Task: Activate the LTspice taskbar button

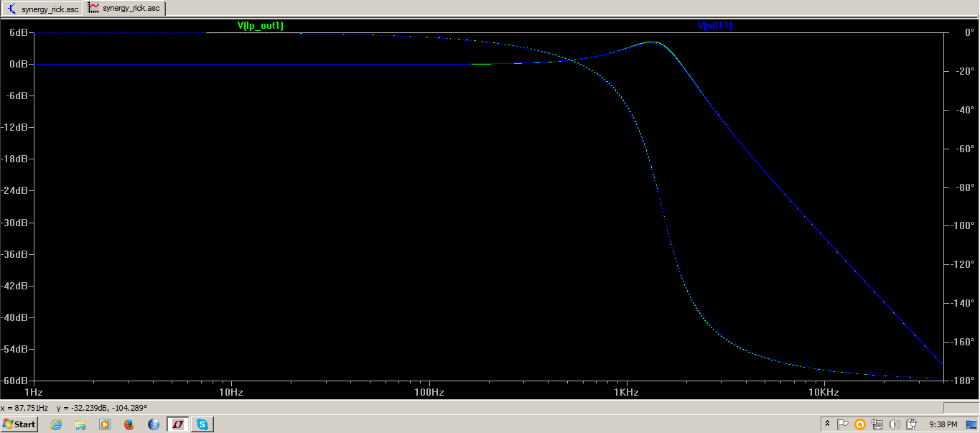Action: click(178, 424)
